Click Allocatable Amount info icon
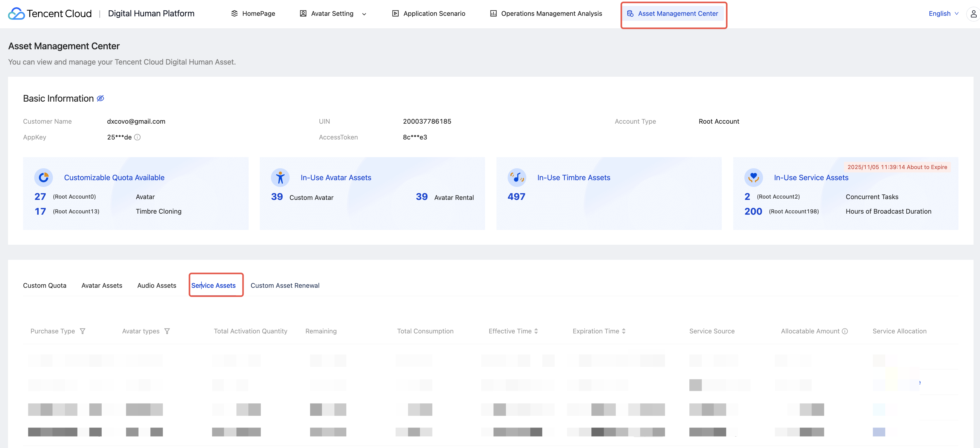 [x=845, y=331]
